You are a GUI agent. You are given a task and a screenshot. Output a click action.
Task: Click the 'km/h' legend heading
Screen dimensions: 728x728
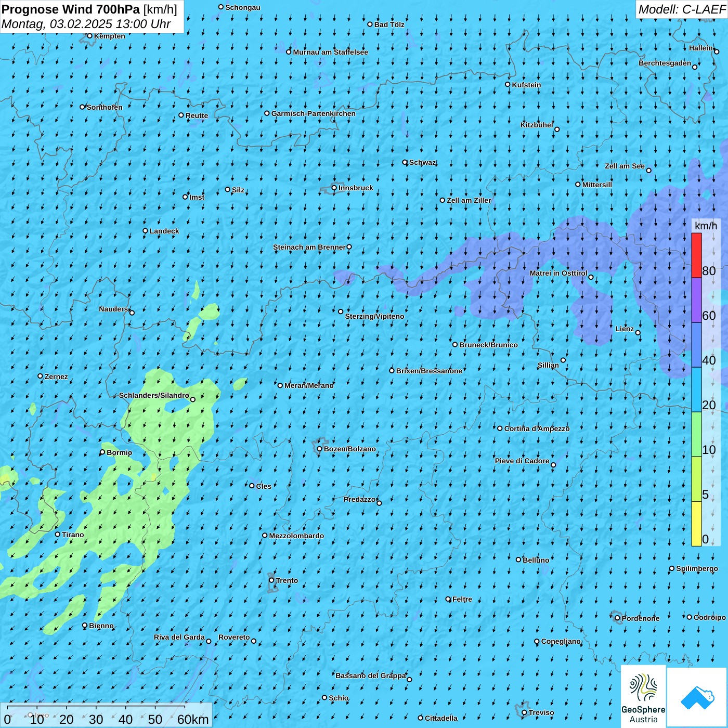[x=706, y=226]
